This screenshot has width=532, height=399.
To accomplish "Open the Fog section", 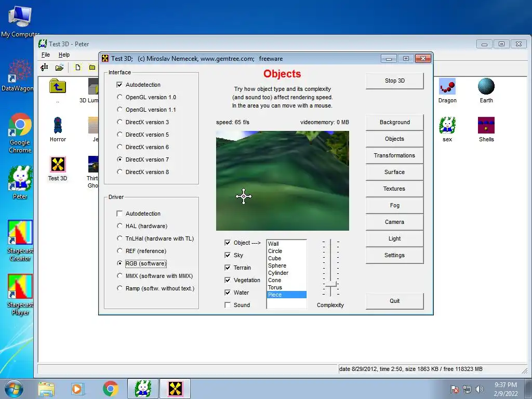I will [395, 205].
